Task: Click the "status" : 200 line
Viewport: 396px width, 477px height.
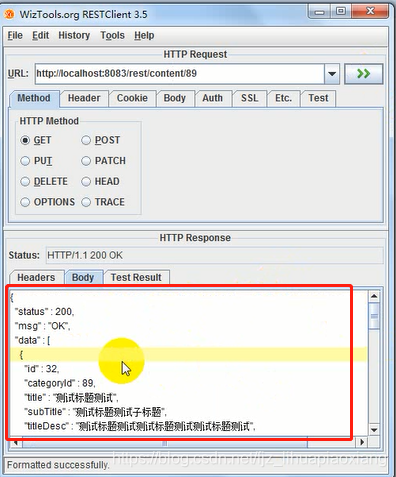Action: click(44, 312)
